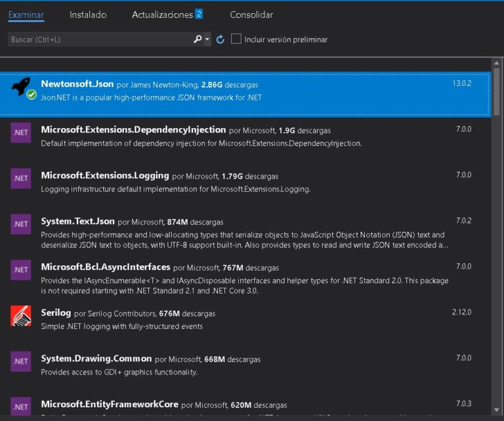Screen dimensions: 504x421
Task: Select System.Drawing.Common package name
Action: pyautogui.click(x=96, y=359)
